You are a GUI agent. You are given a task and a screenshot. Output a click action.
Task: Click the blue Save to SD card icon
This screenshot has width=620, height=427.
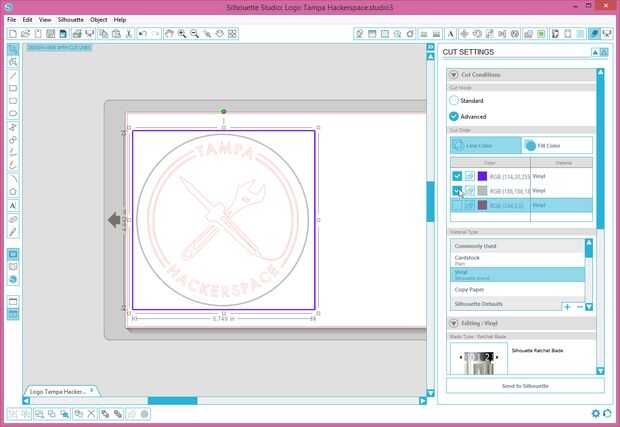click(63, 34)
